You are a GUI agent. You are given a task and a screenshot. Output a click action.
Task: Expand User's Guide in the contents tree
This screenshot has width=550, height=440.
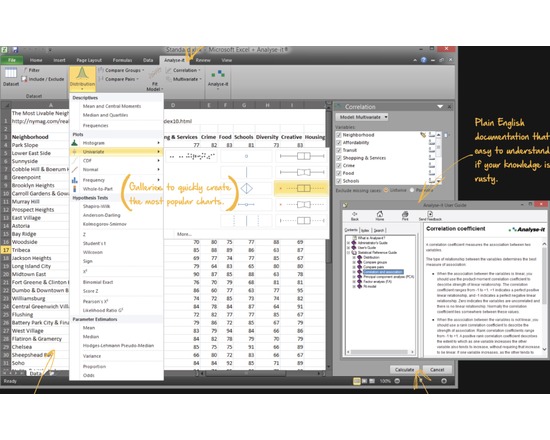pos(349,248)
